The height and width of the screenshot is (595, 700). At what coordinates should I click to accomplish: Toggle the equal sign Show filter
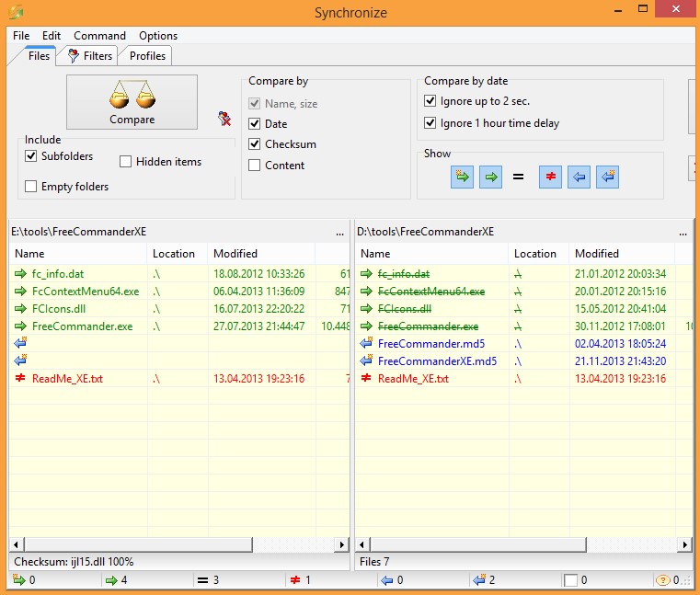tap(519, 177)
